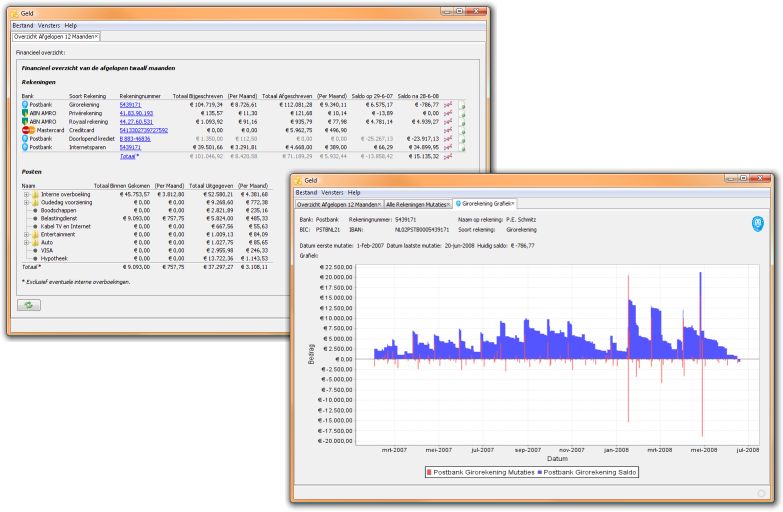Open Bestand menu in front window
This screenshot has width=783, height=512.
[307, 192]
